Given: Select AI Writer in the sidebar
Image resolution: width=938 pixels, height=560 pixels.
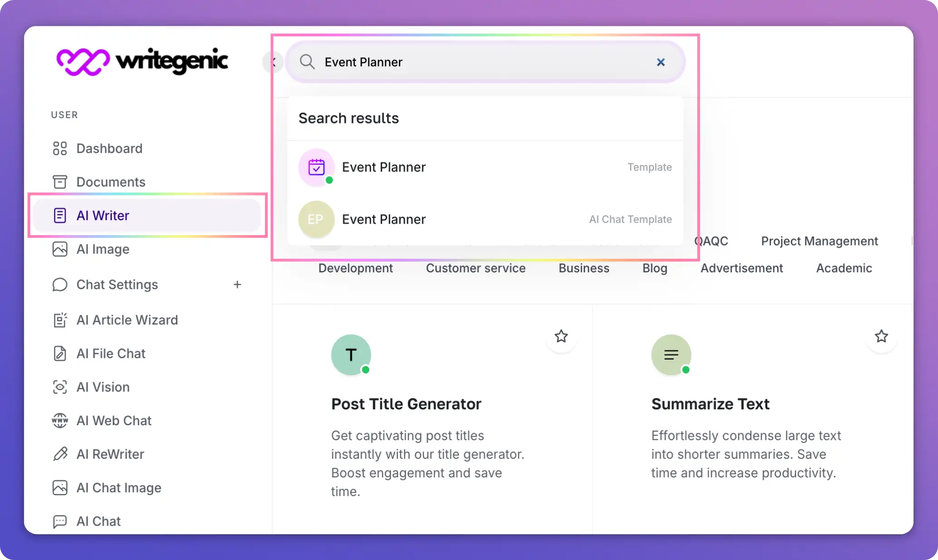Looking at the screenshot, I should [147, 216].
